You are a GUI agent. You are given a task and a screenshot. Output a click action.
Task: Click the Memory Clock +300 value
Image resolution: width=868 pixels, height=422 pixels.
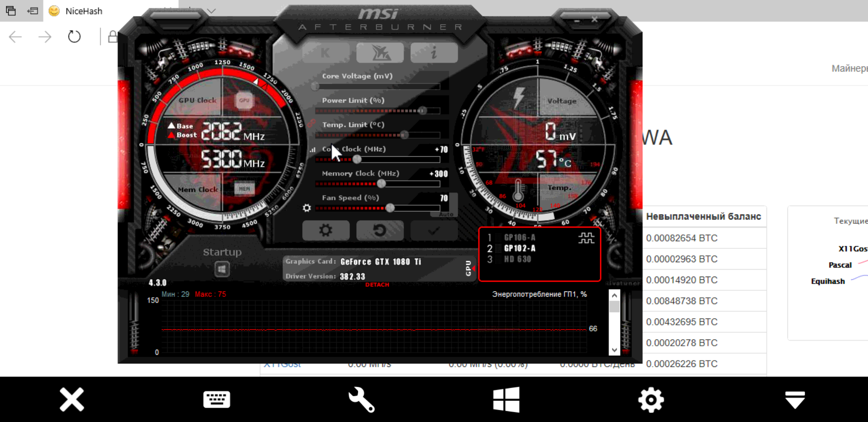point(439,174)
